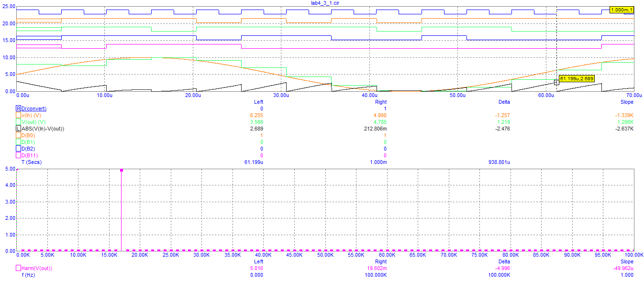Click the Harm slope value -49.962u

click(x=623, y=268)
